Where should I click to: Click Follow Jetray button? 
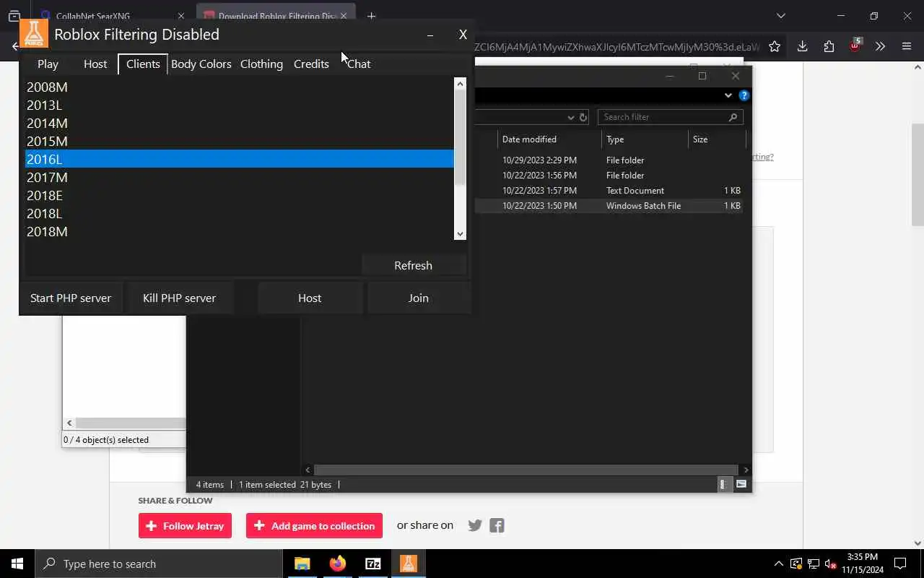[185, 526]
